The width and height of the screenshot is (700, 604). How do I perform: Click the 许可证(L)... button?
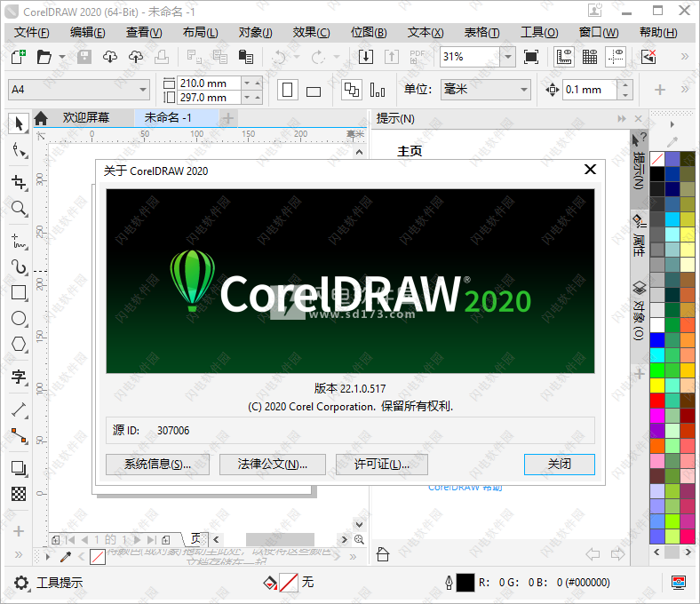click(382, 465)
